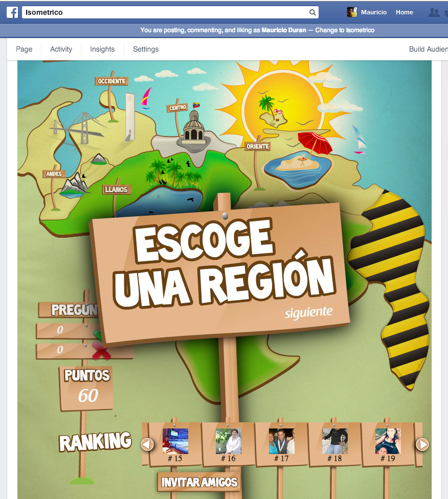Expand the Build Audience dropdown
The height and width of the screenshot is (499, 448).
[428, 49]
